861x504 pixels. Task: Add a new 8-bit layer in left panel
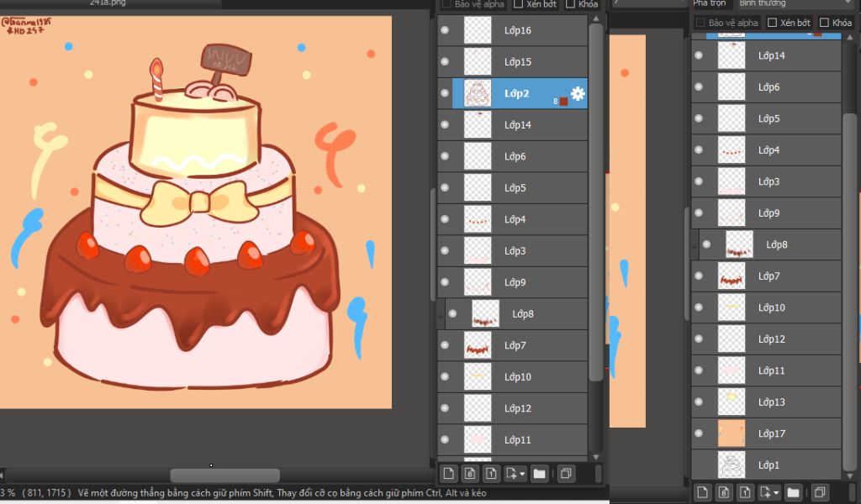click(470, 473)
